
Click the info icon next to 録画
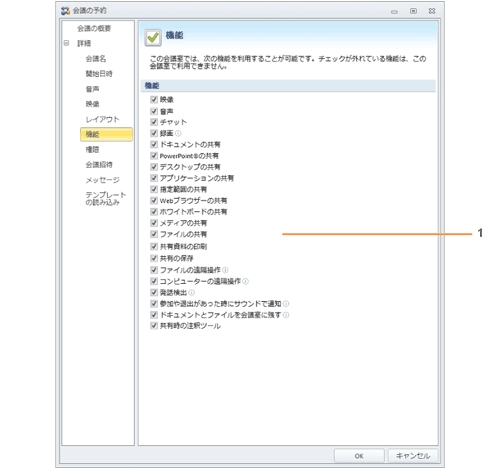pyautogui.click(x=178, y=133)
